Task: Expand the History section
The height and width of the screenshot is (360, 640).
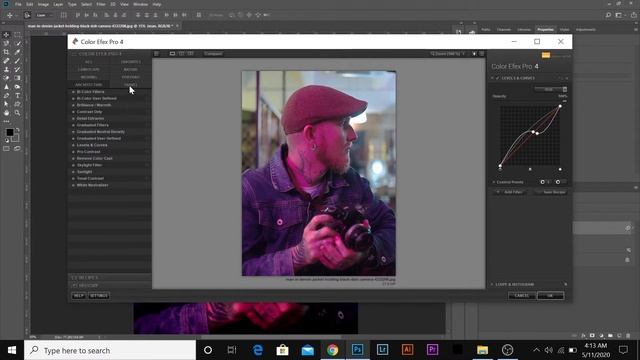Action: coord(109,285)
